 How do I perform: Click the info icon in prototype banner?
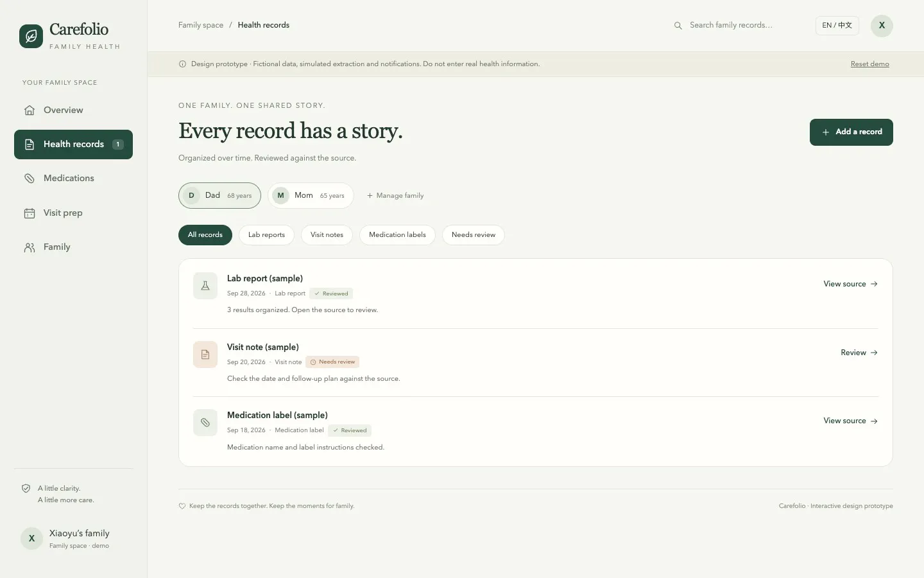pos(182,64)
